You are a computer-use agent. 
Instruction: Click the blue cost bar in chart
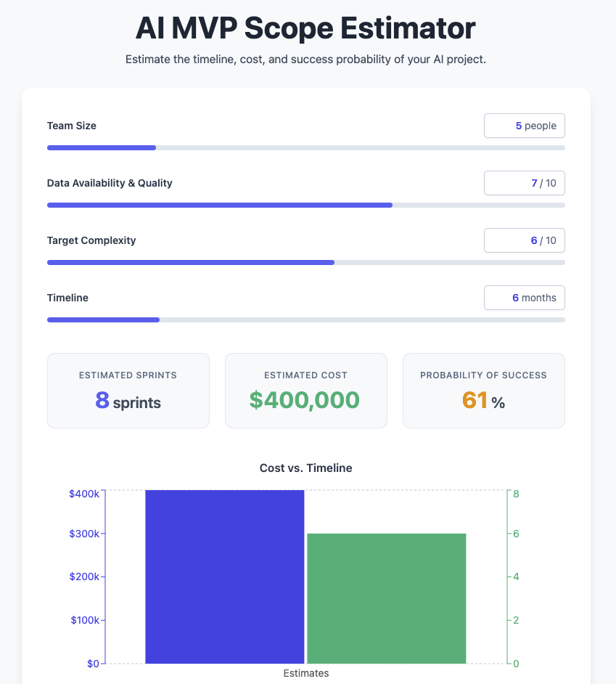click(x=224, y=577)
